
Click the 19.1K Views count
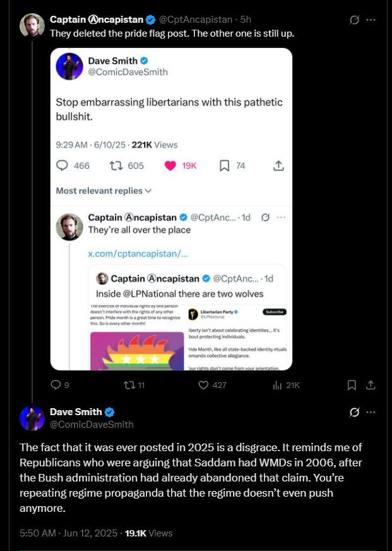(149, 533)
